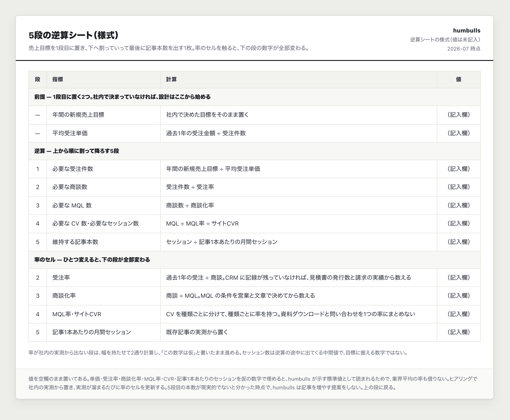Select the 受注率 indicator cell
This screenshot has height=420, width=510.
pos(103,277)
